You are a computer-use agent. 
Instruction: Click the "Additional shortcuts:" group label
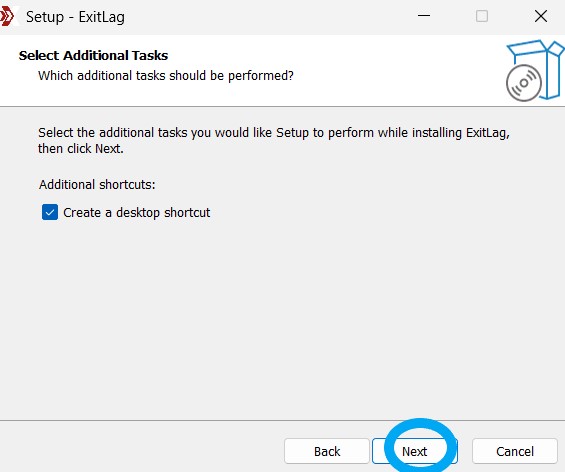[97, 184]
